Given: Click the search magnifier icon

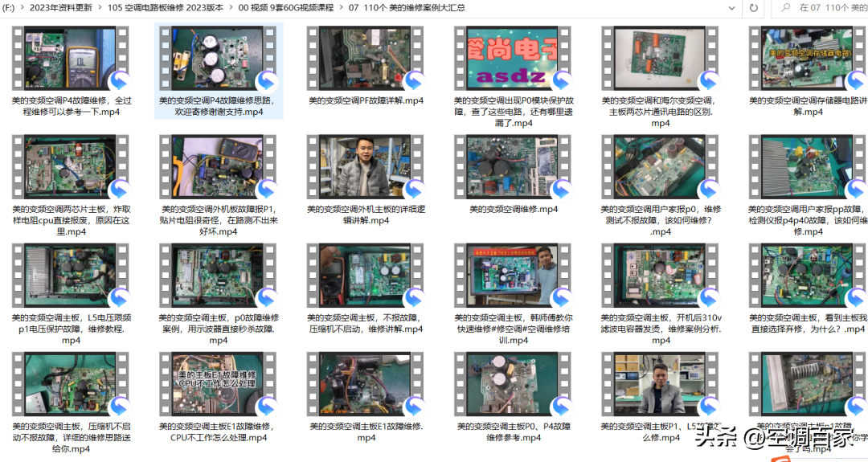Looking at the screenshot, I should (x=785, y=8).
